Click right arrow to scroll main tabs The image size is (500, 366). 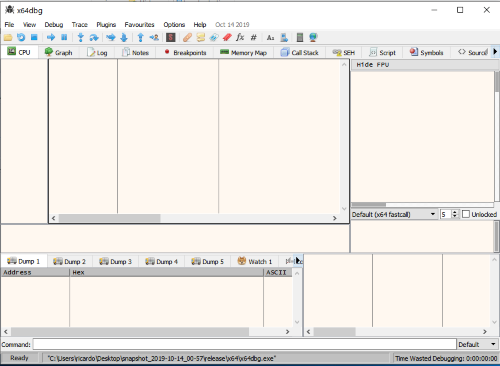(495, 52)
